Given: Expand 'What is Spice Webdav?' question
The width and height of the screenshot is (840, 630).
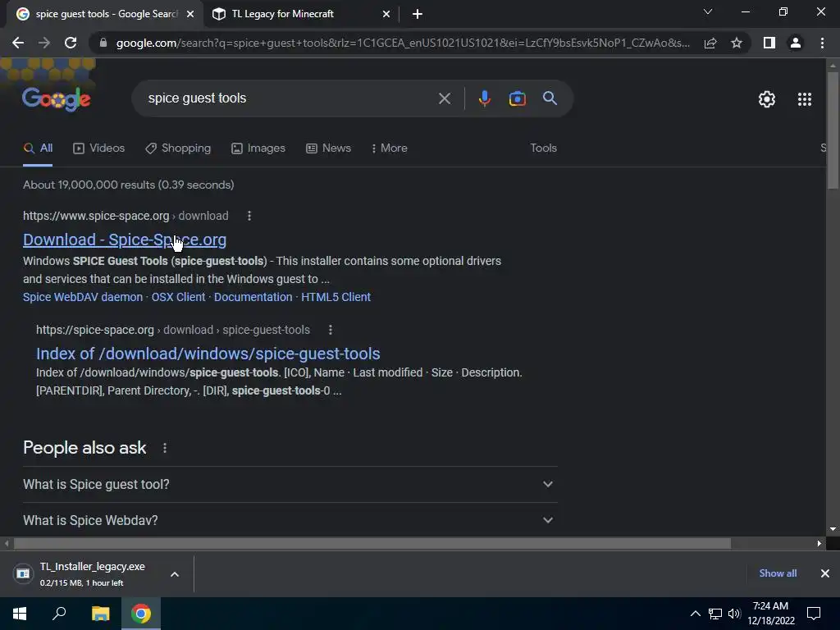Looking at the screenshot, I should (290, 520).
